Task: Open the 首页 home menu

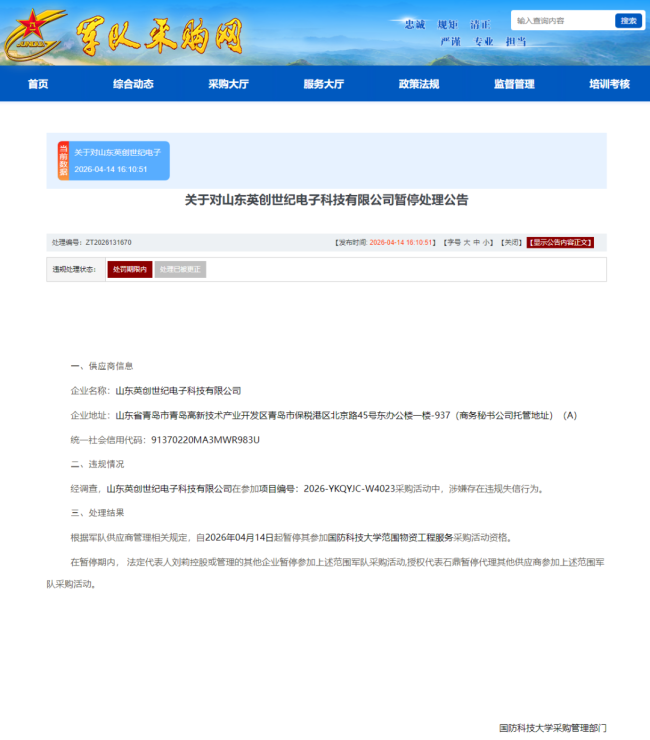Action: pyautogui.click(x=38, y=84)
